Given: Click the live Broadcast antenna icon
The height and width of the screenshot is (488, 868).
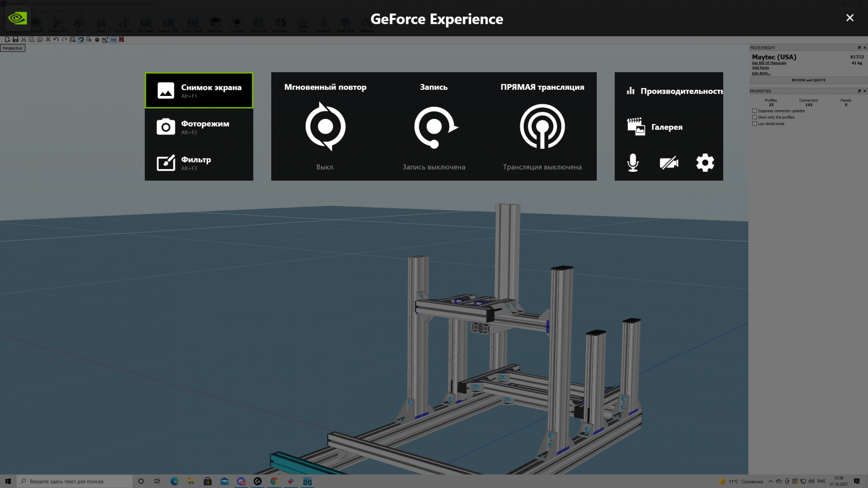Looking at the screenshot, I should coord(542,127).
